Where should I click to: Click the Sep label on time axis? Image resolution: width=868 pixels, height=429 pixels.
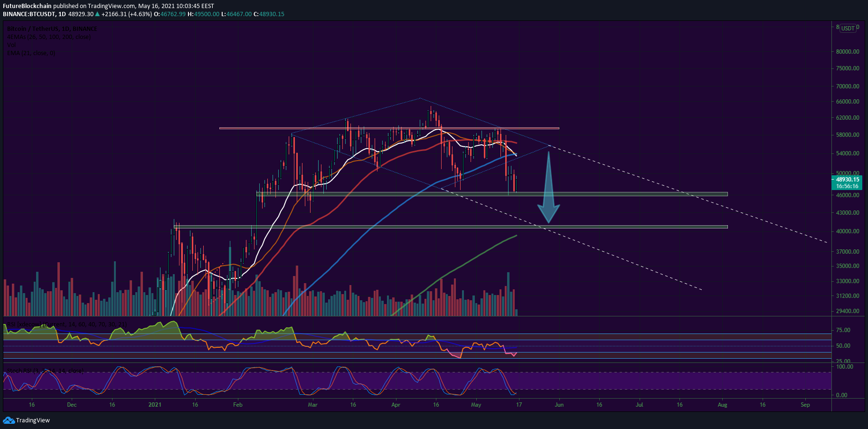[x=805, y=405]
